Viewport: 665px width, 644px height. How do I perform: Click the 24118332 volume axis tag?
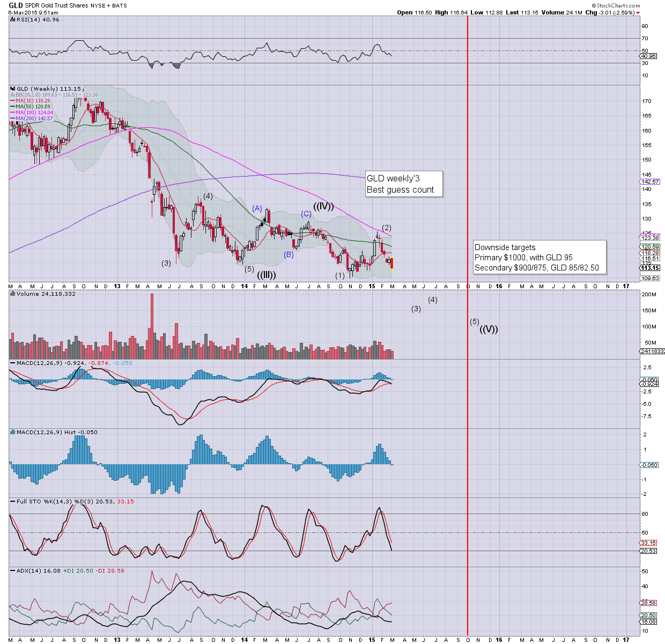click(x=652, y=351)
